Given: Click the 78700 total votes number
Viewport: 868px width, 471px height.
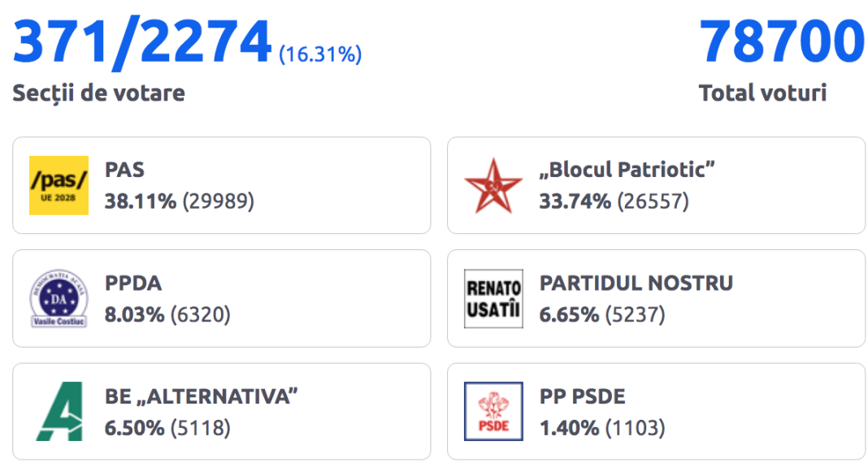Looking at the screenshot, I should [x=782, y=41].
